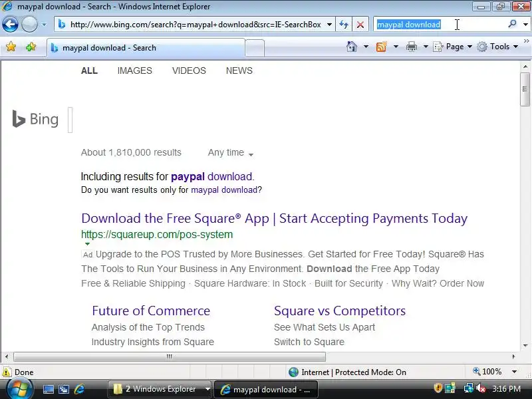532x399 pixels.
Task: Click horizontal scrollbar right arrow
Action: point(513,356)
